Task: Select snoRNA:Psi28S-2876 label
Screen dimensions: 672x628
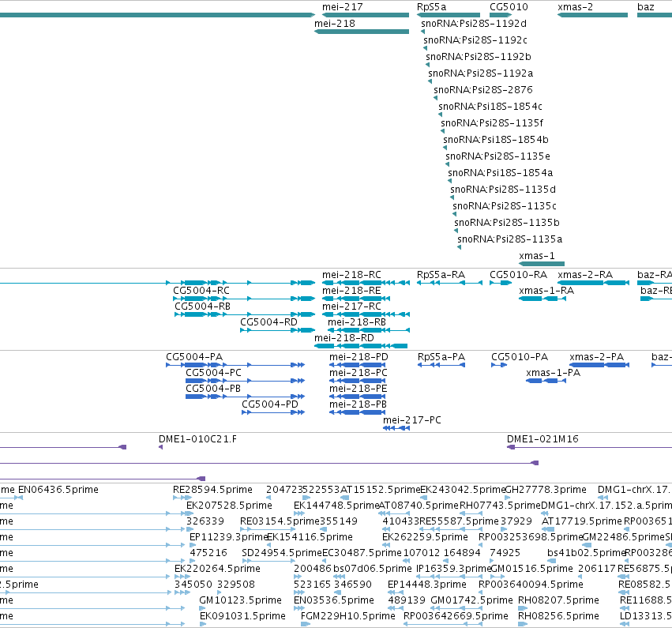Action: 483,90
